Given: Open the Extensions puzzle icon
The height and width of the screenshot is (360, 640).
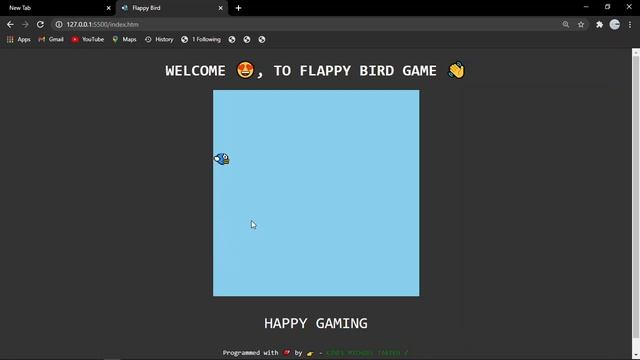Looking at the screenshot, I should point(599,24).
